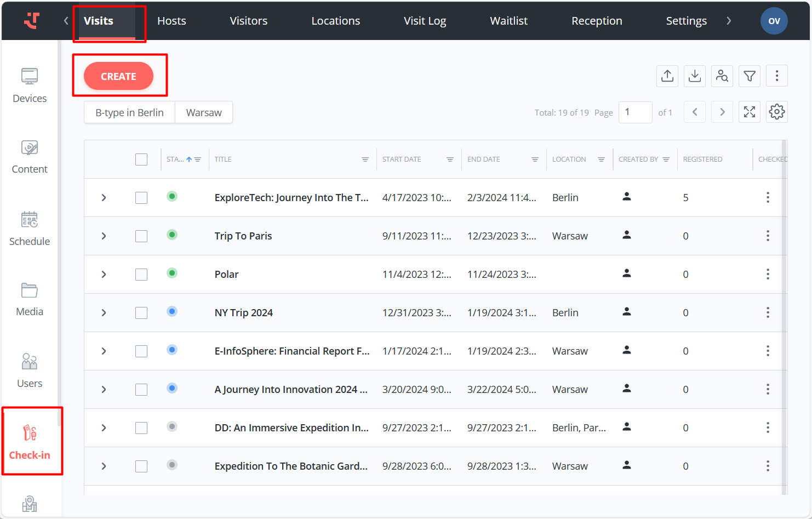
Task: Toggle fullscreen table view icon
Action: (x=749, y=112)
